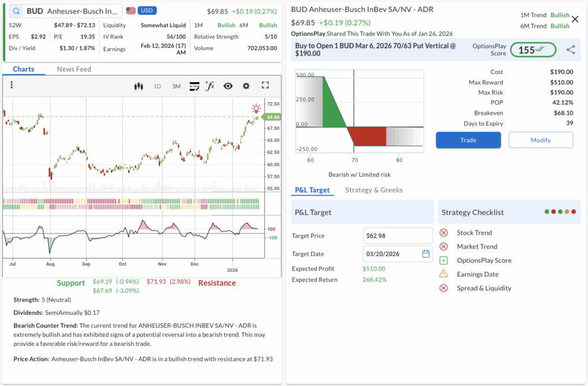Toggle chart visibility with eye icon
588x386 pixels.
228,86
